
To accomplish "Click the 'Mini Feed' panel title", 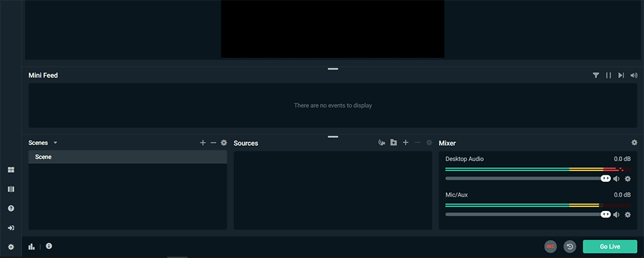I will click(43, 75).
